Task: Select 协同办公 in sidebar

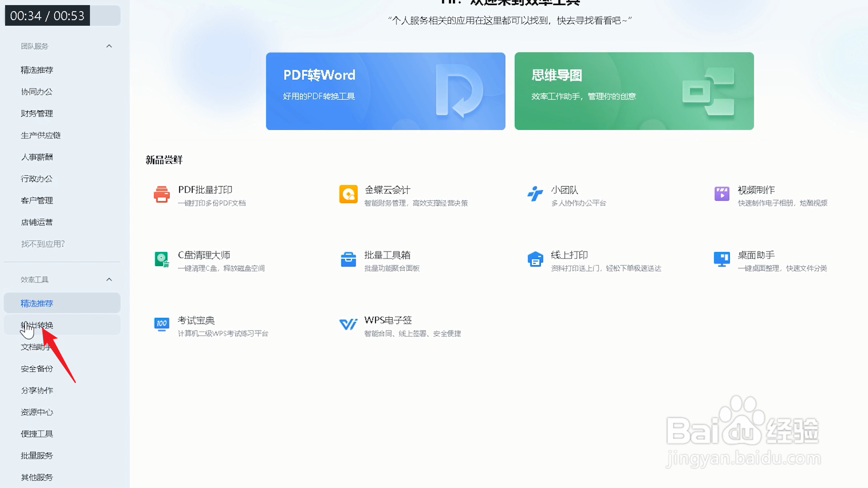Action: (36, 91)
